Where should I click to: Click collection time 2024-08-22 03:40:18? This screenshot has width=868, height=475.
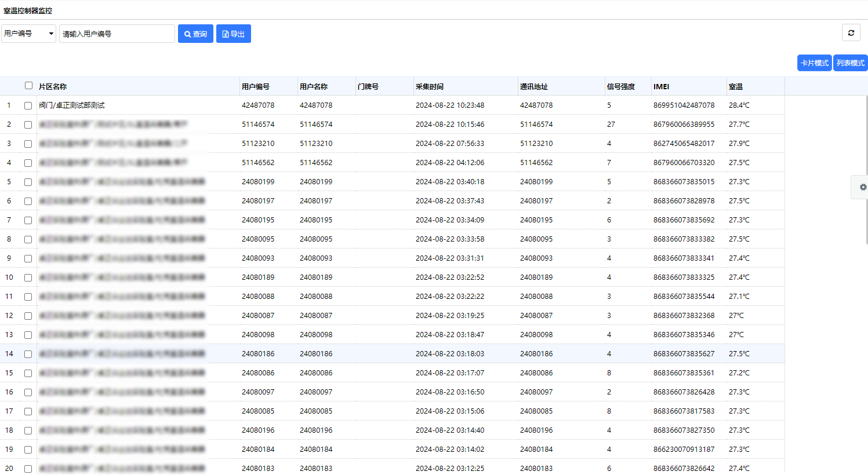(x=450, y=182)
